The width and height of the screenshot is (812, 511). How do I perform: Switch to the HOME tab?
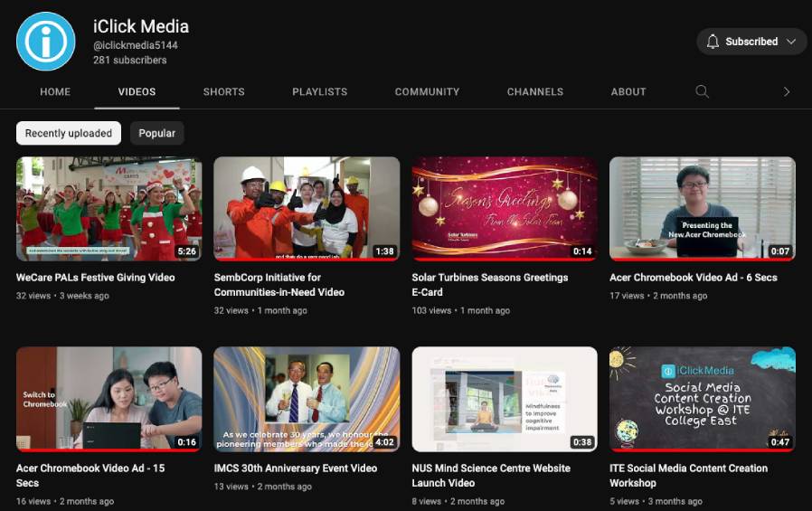tap(55, 91)
